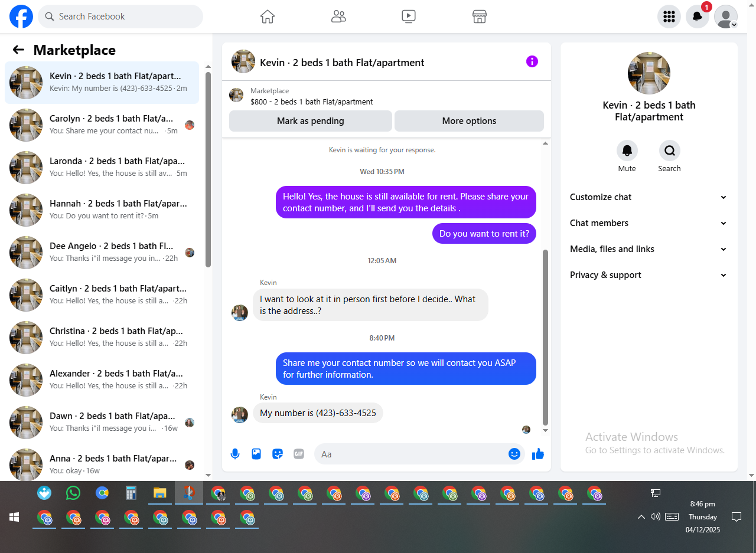Open Hannah's conversation

(x=102, y=210)
